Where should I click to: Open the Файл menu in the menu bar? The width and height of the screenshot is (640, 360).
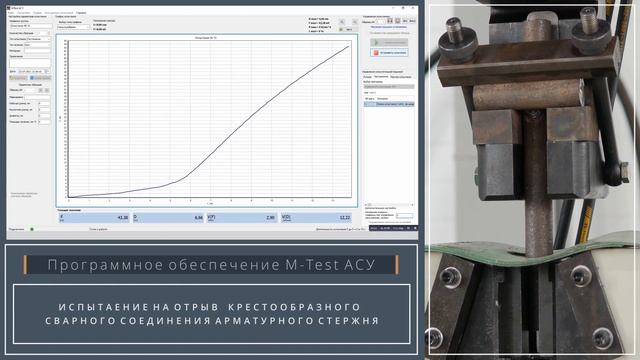click(x=11, y=13)
